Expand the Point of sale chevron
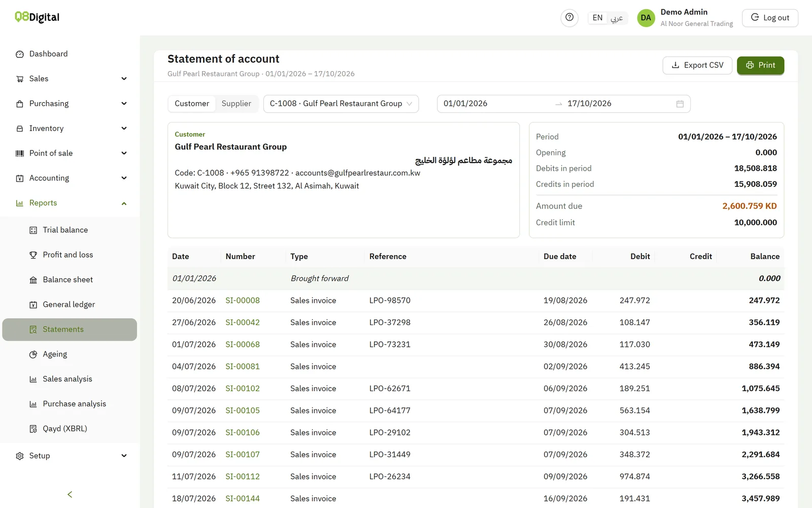The width and height of the screenshot is (812, 508). 124,153
